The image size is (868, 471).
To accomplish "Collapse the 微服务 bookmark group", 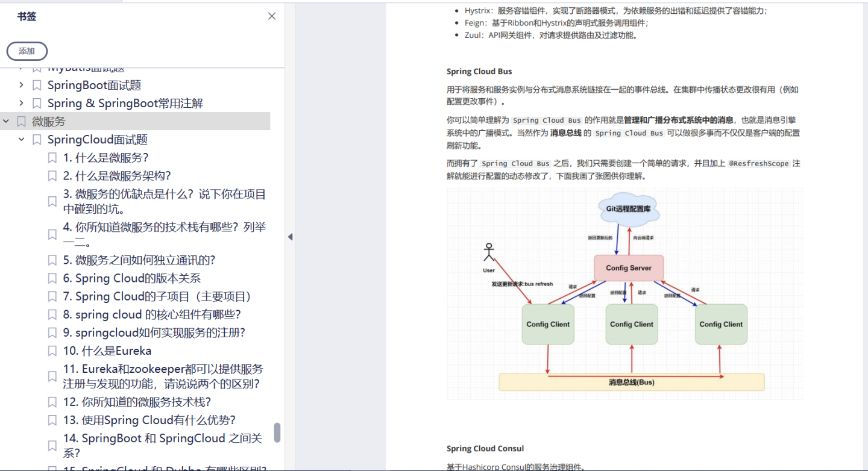I will point(6,122).
